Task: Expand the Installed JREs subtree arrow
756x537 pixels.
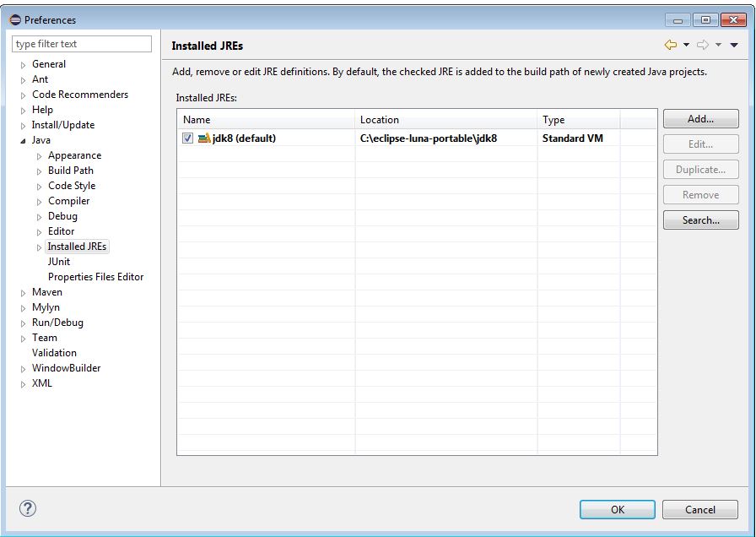Action: pyautogui.click(x=39, y=247)
